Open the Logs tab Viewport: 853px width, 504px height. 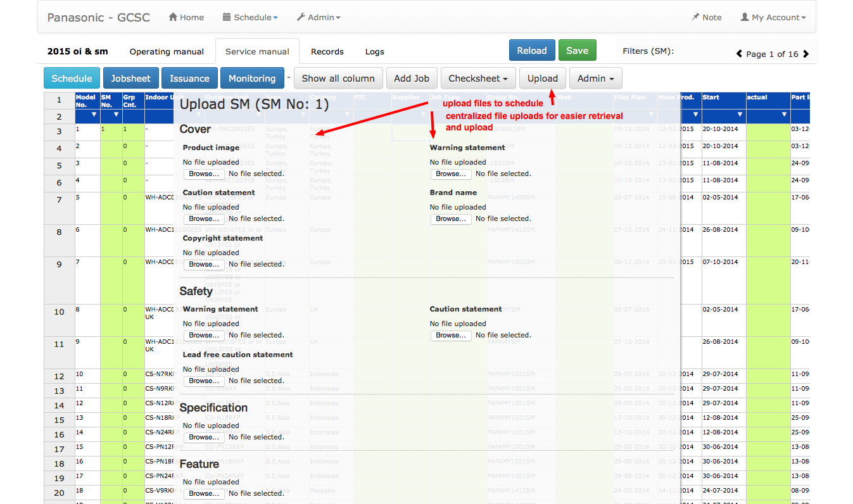[x=374, y=52]
